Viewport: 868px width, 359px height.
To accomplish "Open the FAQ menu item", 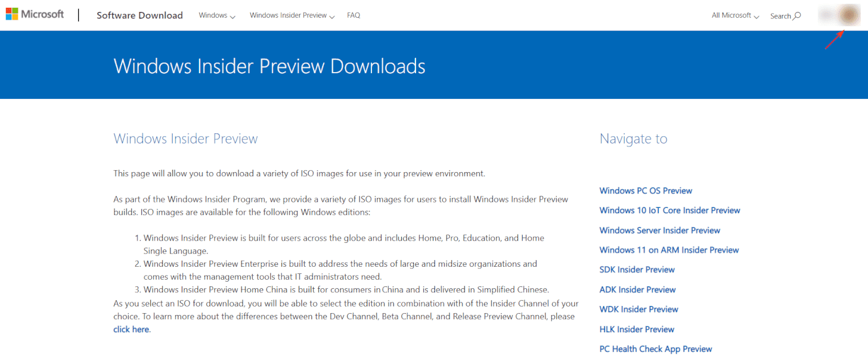I will (354, 15).
